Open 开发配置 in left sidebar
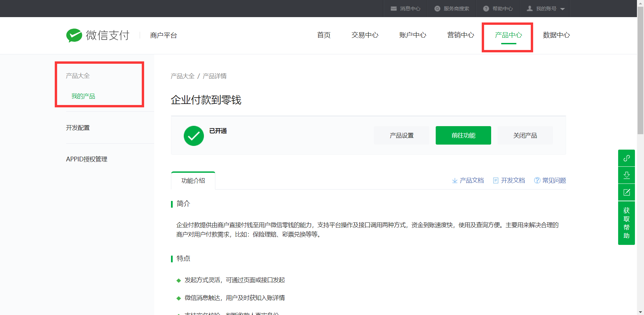Image resolution: width=644 pixels, height=315 pixels. [78, 128]
